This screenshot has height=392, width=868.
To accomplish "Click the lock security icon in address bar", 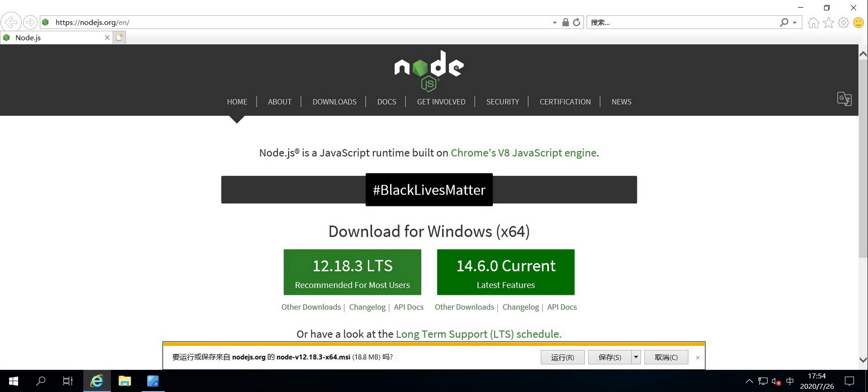I will [x=566, y=22].
